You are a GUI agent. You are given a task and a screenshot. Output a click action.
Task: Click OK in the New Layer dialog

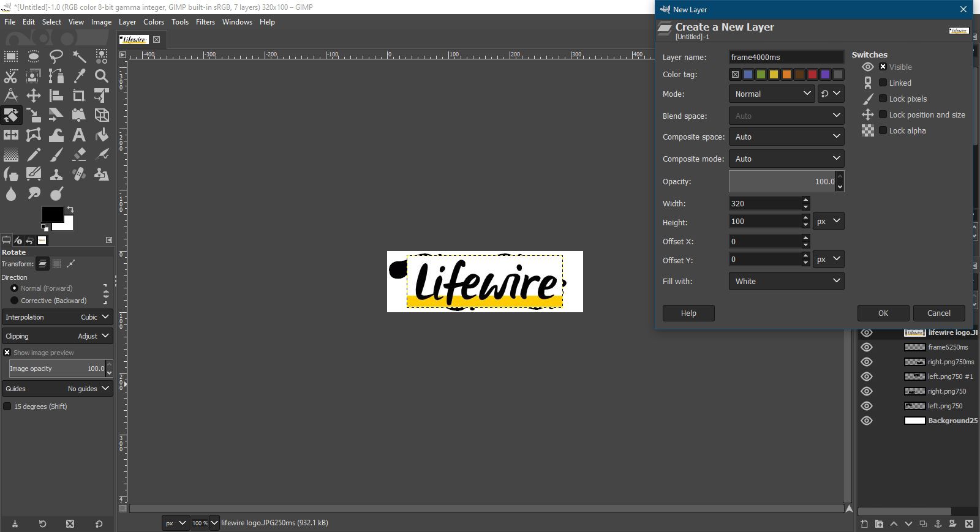click(883, 313)
